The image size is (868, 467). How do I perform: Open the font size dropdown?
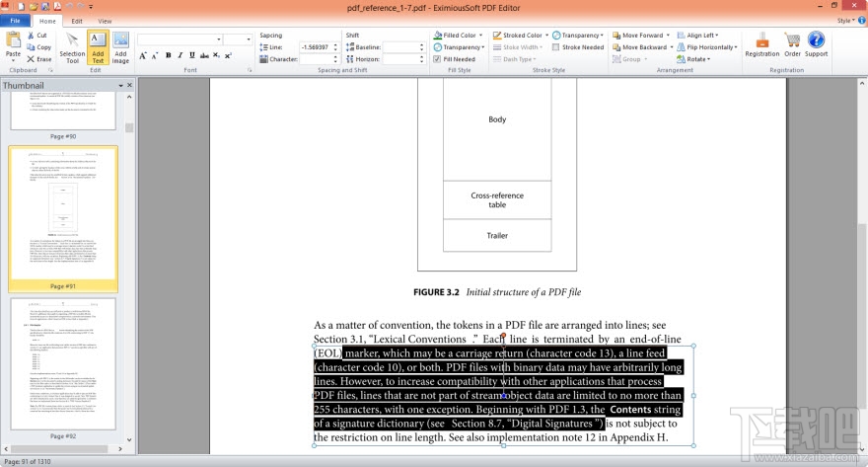click(249, 39)
